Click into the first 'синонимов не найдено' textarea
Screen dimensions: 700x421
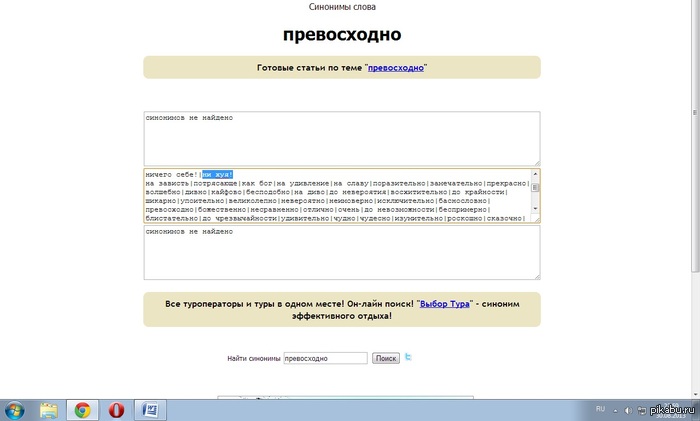click(342, 139)
